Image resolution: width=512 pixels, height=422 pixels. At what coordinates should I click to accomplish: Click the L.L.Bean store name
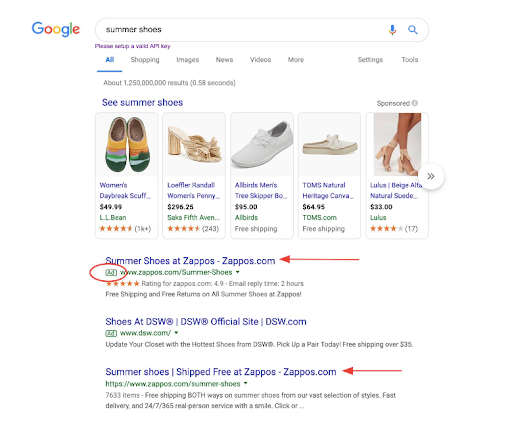pos(113,218)
